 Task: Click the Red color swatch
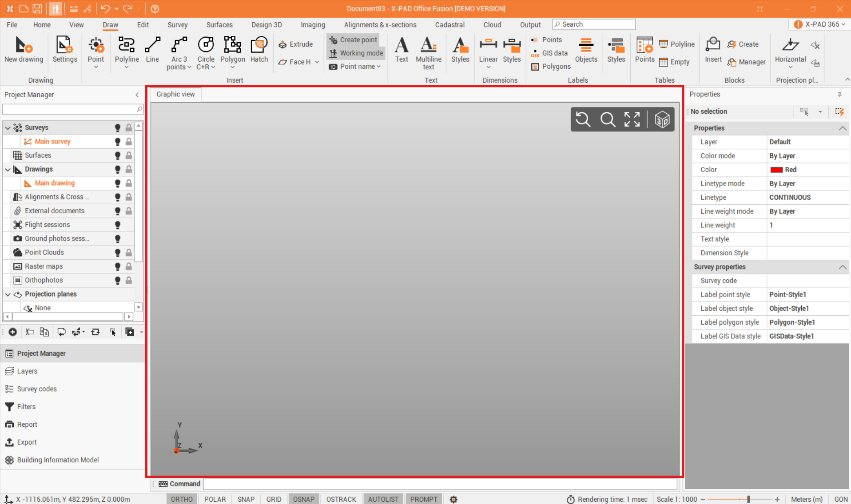click(776, 170)
